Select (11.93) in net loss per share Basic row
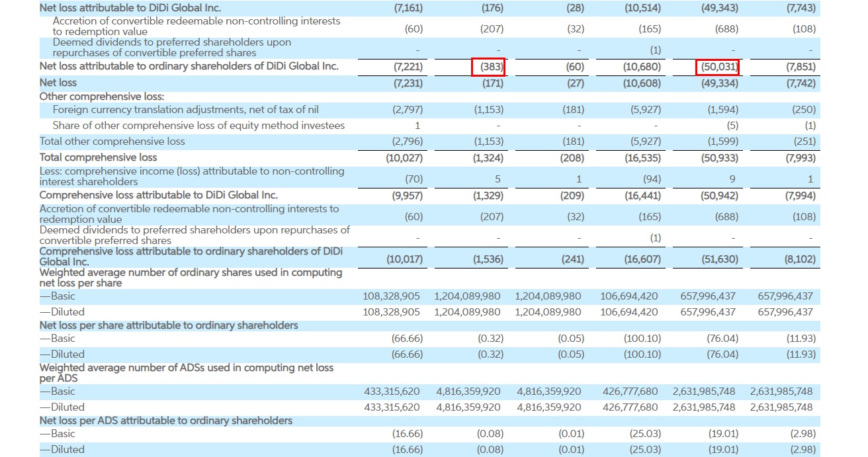868x457 pixels. (x=802, y=339)
